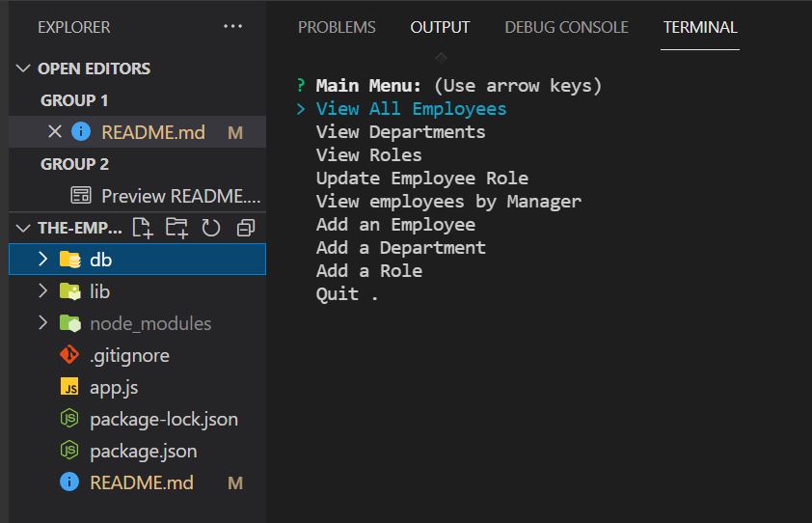Open the .gitignore file
Viewport: 812px width, 523px height.
point(129,356)
